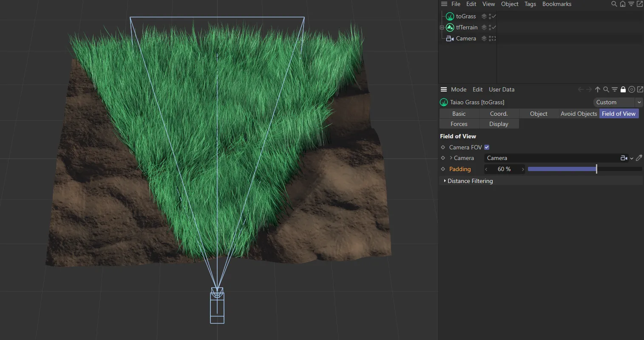Click the Forces tab button

[x=459, y=124]
